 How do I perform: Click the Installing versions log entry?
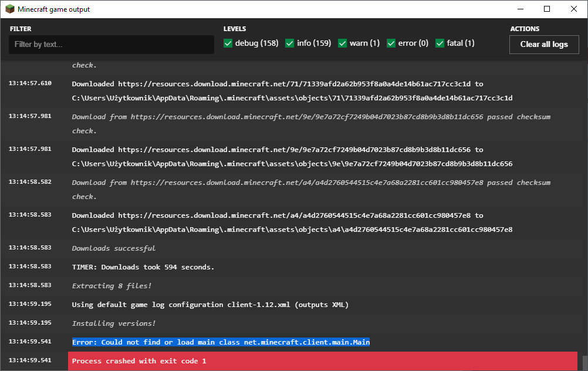point(114,323)
